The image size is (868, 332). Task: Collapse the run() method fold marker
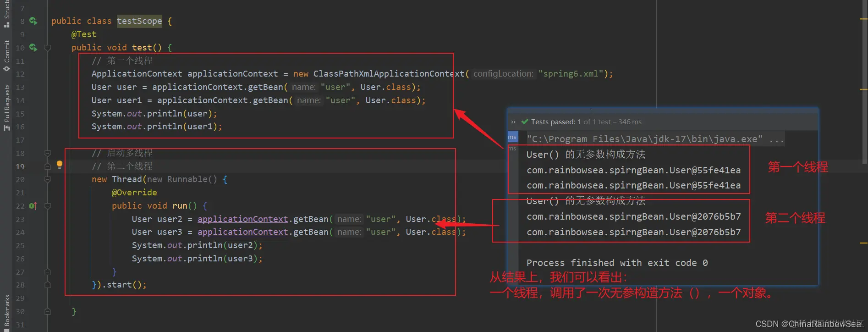(48, 206)
